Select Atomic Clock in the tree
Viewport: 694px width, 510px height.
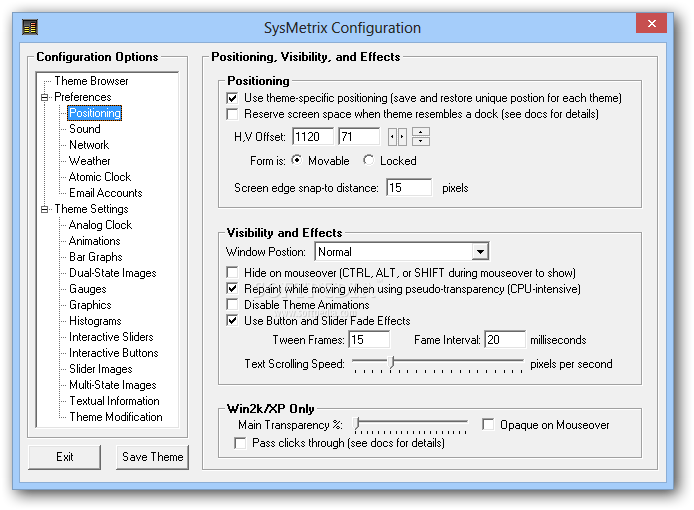click(100, 177)
